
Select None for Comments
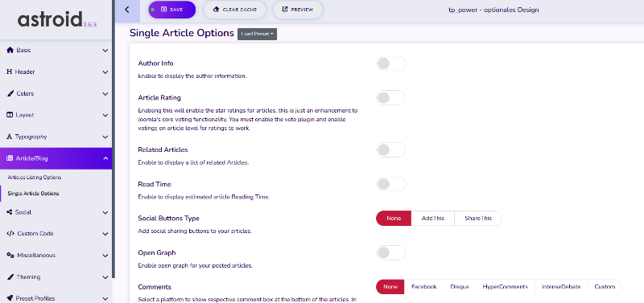(390, 287)
